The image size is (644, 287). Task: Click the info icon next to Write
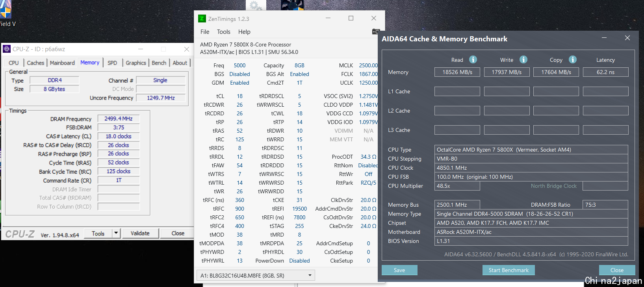[523, 59]
